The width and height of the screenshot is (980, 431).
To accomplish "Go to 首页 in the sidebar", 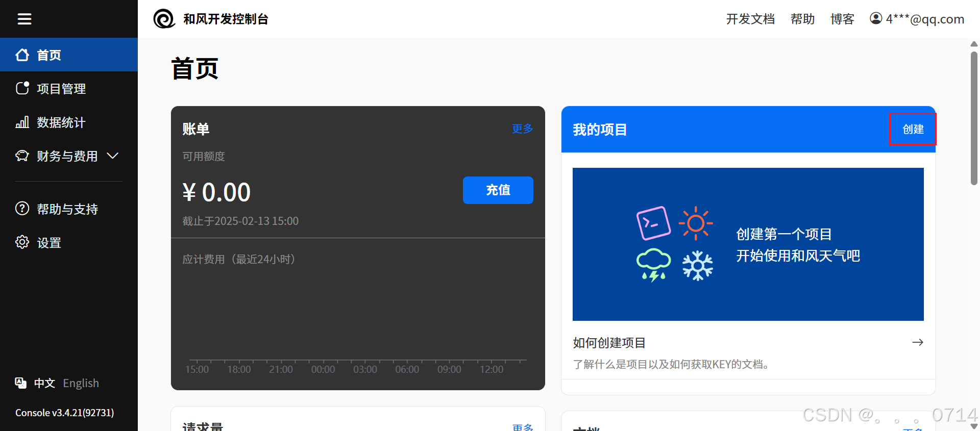I will pos(69,55).
